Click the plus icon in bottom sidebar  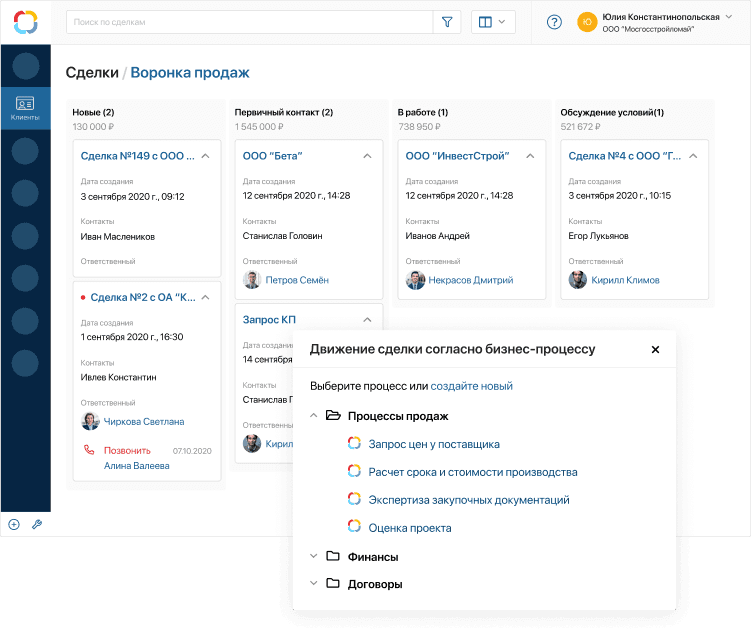tap(14, 524)
